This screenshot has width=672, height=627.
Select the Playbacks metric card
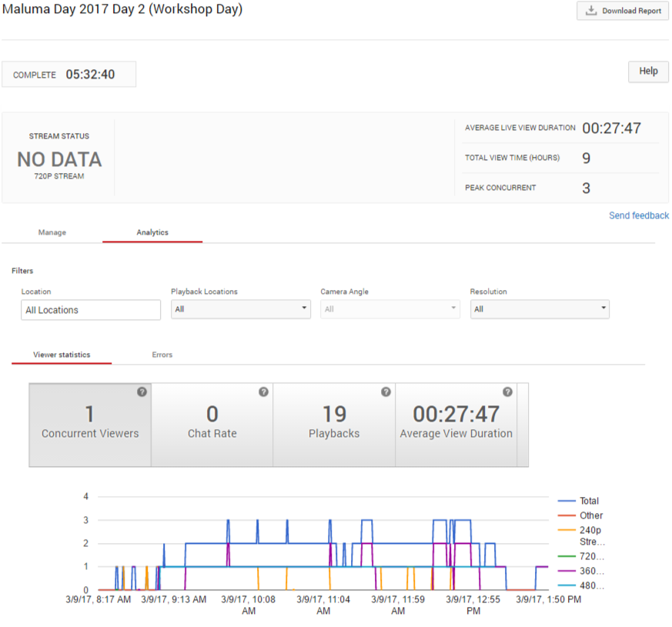pos(334,425)
